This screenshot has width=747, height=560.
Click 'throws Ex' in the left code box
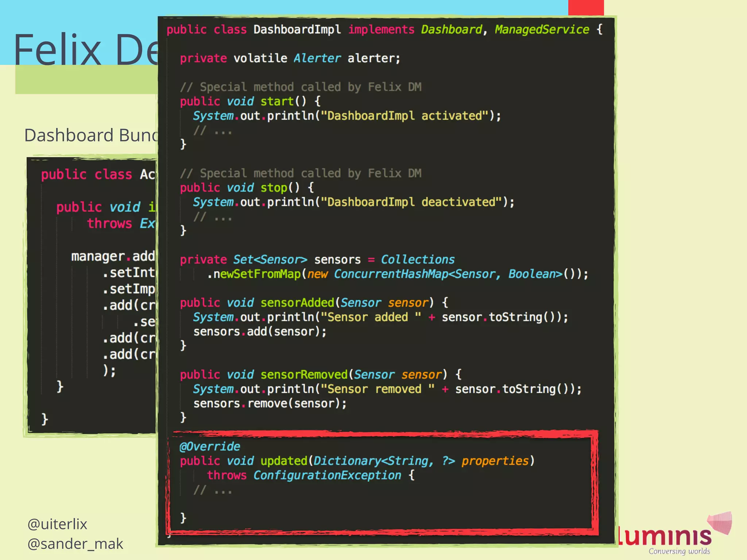121,223
